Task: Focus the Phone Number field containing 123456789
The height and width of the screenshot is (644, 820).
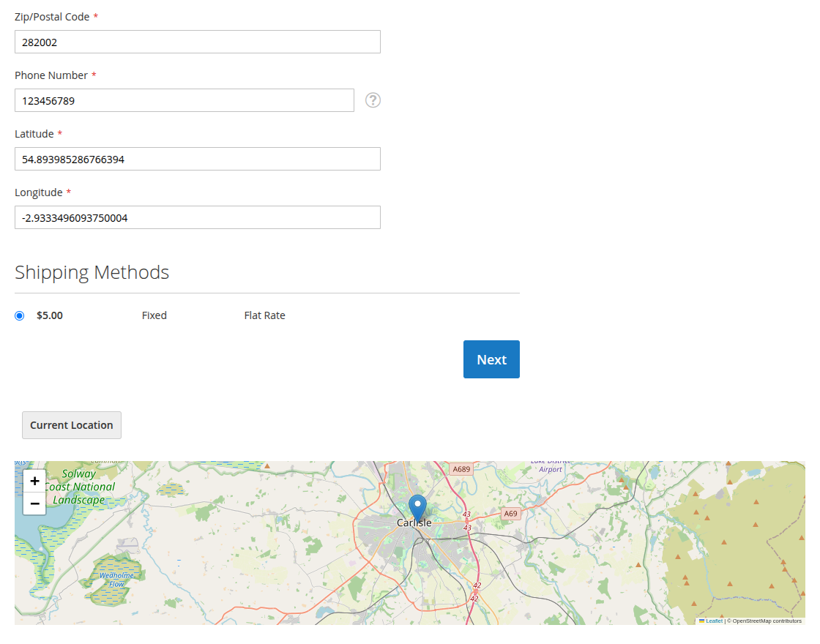Action: pyautogui.click(x=184, y=100)
